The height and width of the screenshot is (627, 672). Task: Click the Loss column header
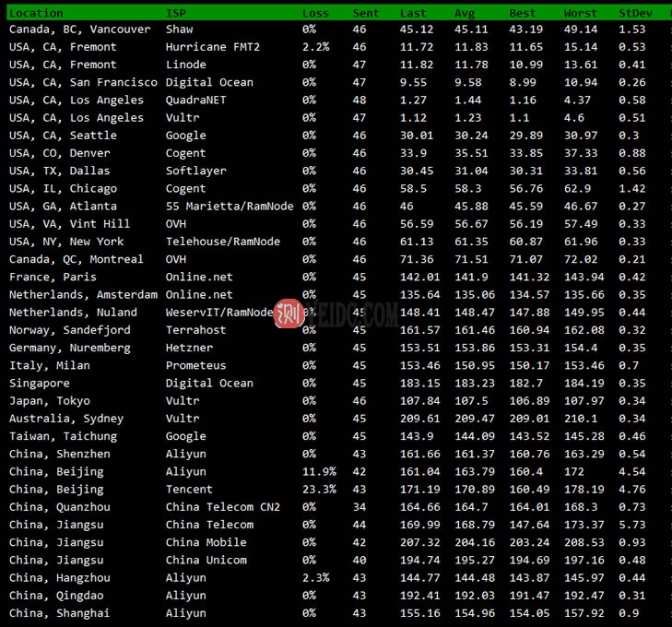tap(315, 13)
